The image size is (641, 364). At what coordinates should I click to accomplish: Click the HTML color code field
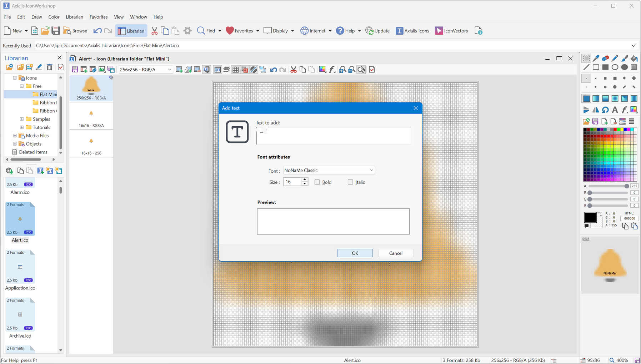click(x=629, y=218)
